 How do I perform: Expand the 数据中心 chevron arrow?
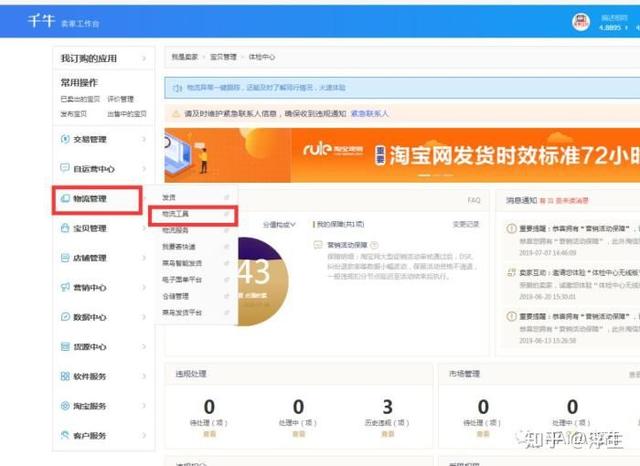click(144, 317)
